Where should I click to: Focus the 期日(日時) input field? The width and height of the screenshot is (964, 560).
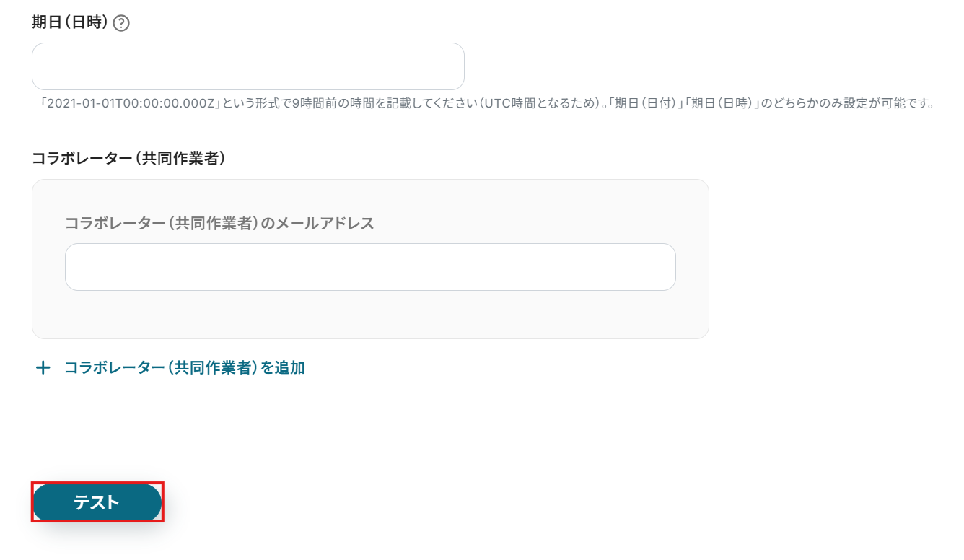coord(247,66)
